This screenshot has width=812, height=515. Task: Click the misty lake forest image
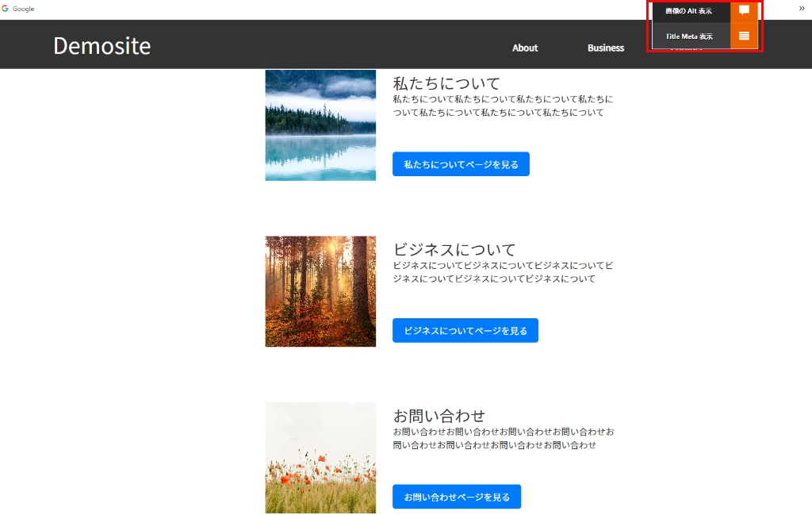(x=320, y=125)
